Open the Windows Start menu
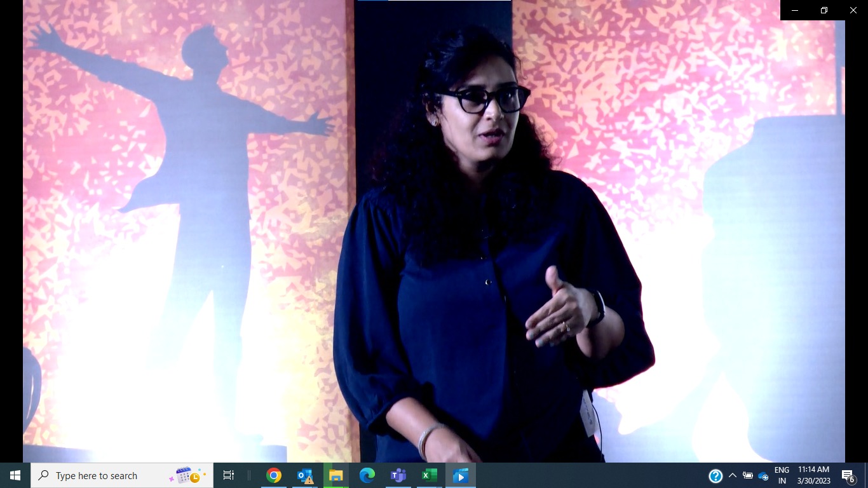 (x=15, y=475)
